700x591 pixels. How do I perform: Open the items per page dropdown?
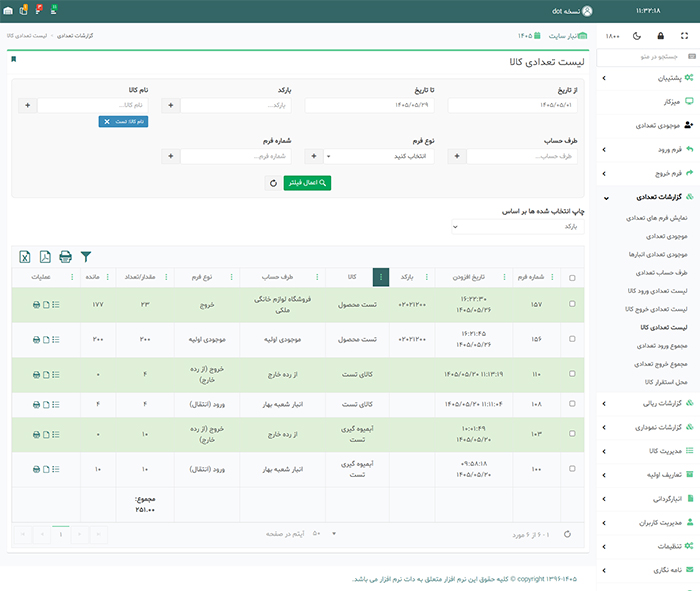(x=324, y=533)
